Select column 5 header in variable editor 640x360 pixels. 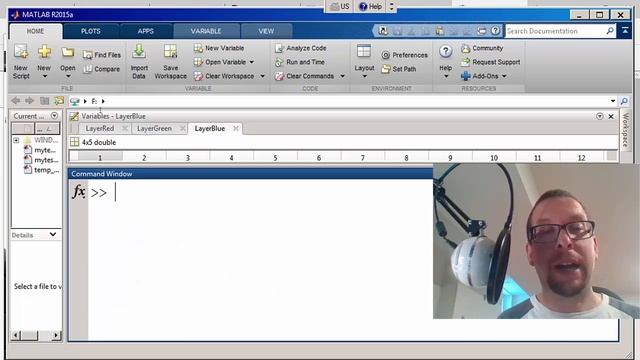point(276,157)
